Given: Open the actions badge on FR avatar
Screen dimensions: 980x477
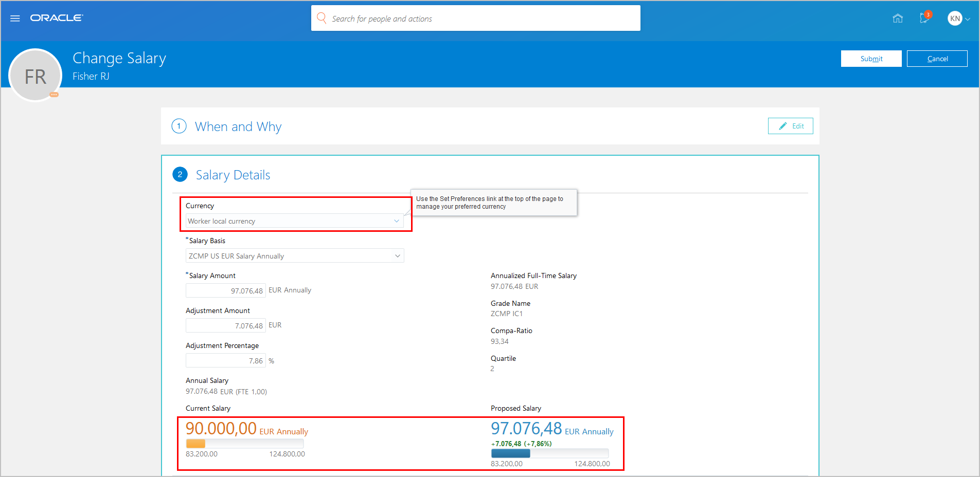Looking at the screenshot, I should point(54,95).
